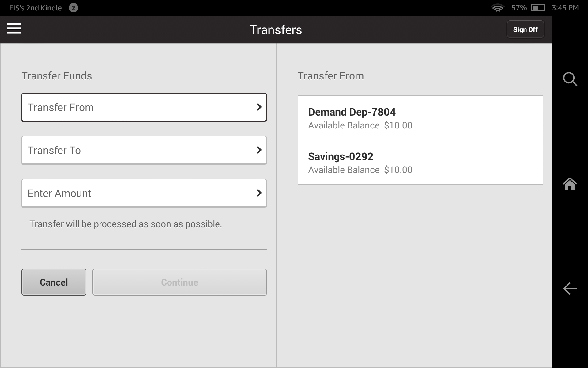
Task: Expand the Transfer To selector
Action: pyautogui.click(x=144, y=150)
